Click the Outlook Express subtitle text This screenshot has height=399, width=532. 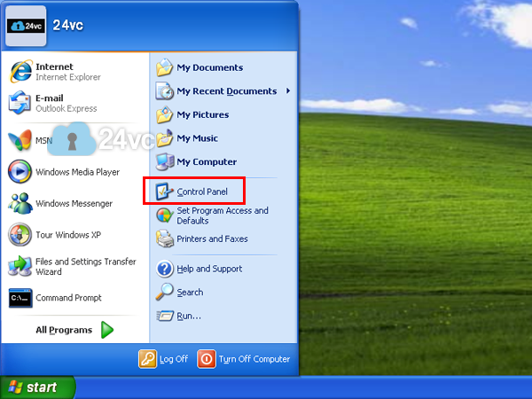[x=66, y=108]
